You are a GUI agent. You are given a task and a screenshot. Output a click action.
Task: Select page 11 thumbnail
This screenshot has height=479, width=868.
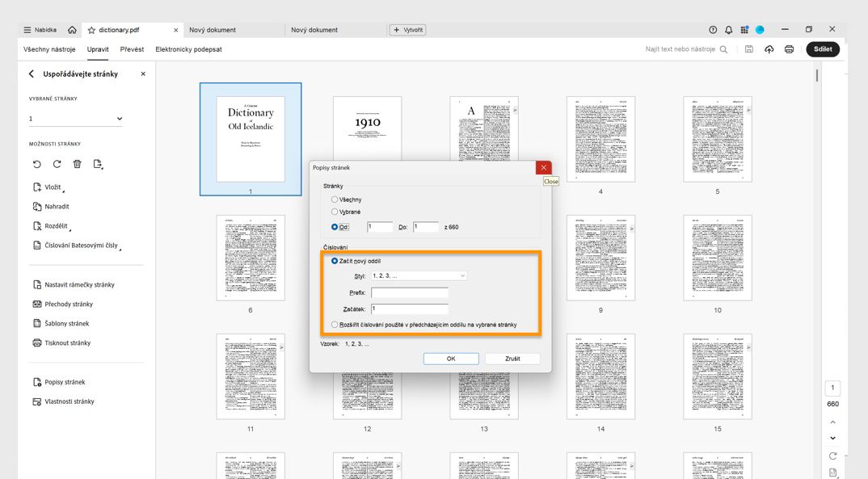(x=251, y=376)
